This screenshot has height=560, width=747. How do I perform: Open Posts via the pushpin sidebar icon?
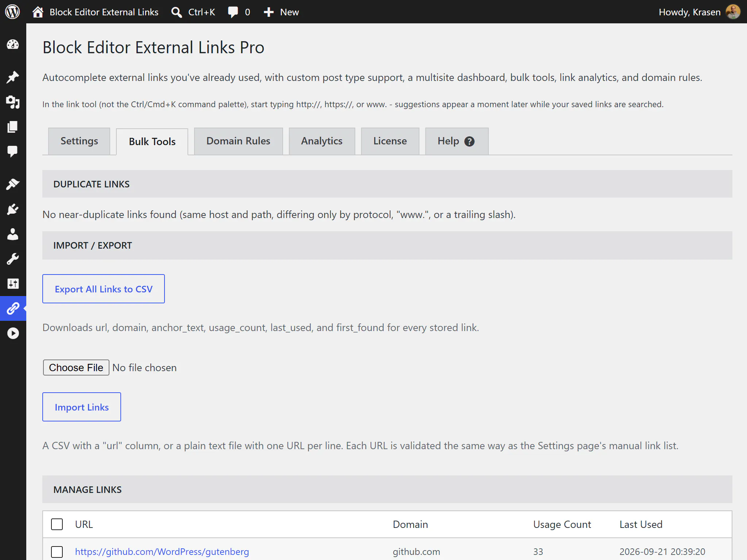point(13,77)
